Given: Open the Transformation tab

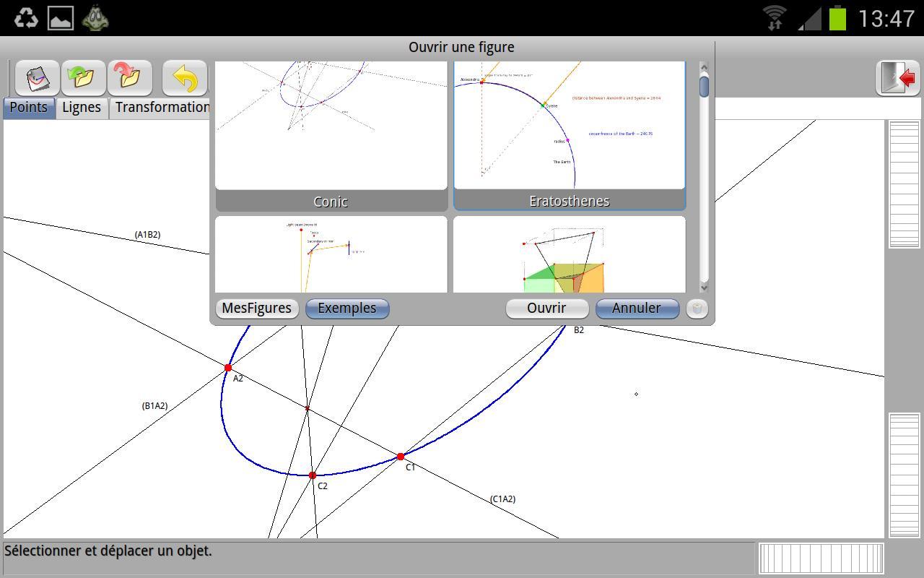Looking at the screenshot, I should [161, 108].
